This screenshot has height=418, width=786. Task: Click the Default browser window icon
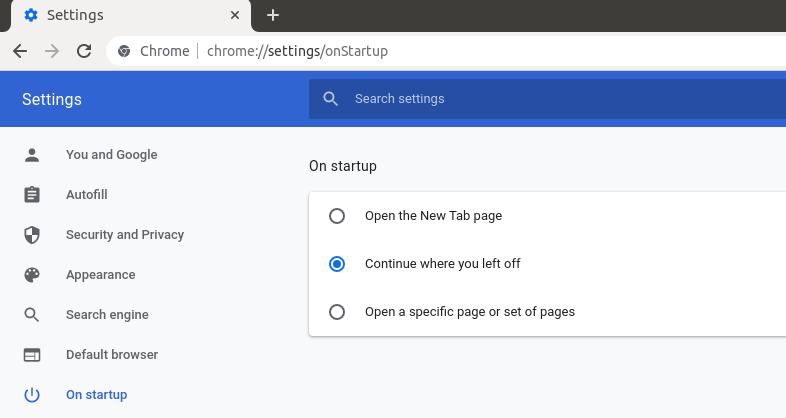tap(32, 355)
